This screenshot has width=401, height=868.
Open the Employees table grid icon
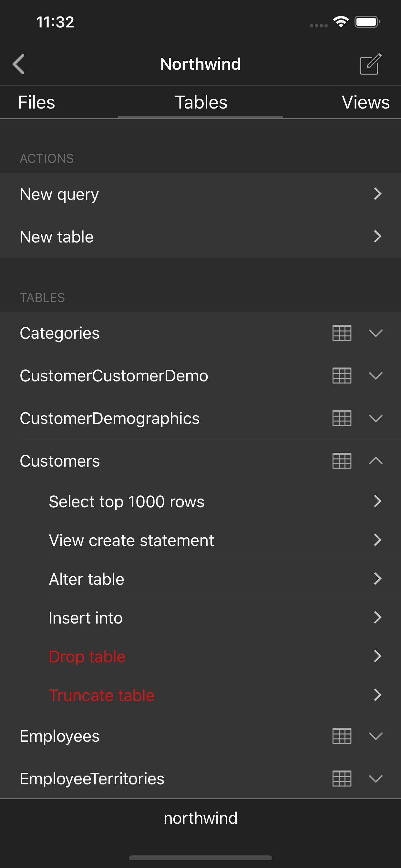(x=342, y=736)
